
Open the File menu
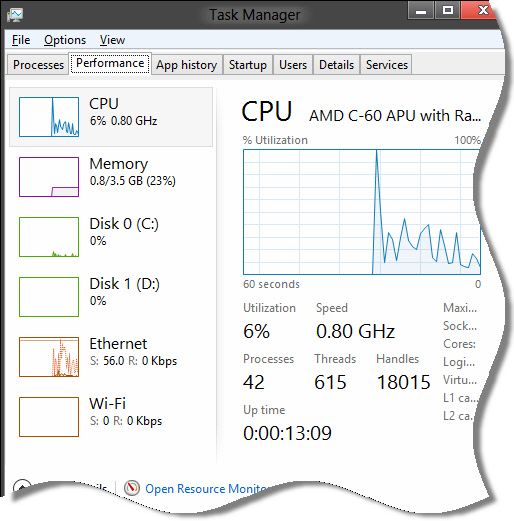(21, 40)
